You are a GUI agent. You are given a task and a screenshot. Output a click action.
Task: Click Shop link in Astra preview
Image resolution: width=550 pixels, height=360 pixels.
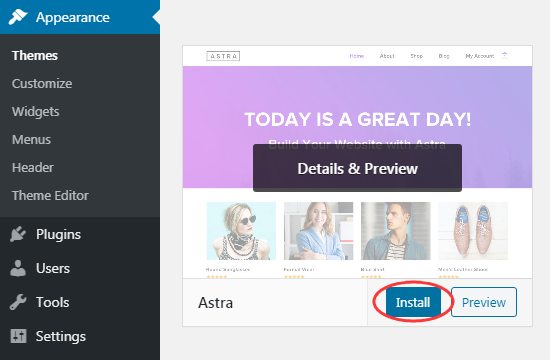click(x=417, y=56)
